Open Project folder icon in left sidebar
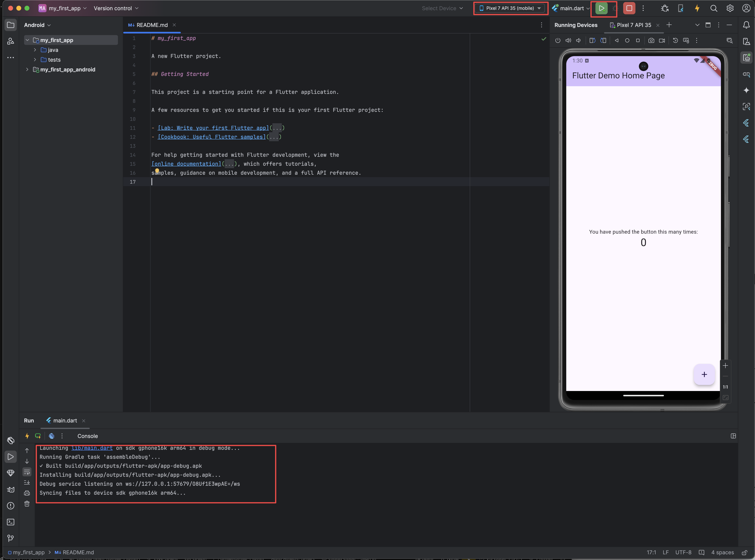 (x=10, y=25)
